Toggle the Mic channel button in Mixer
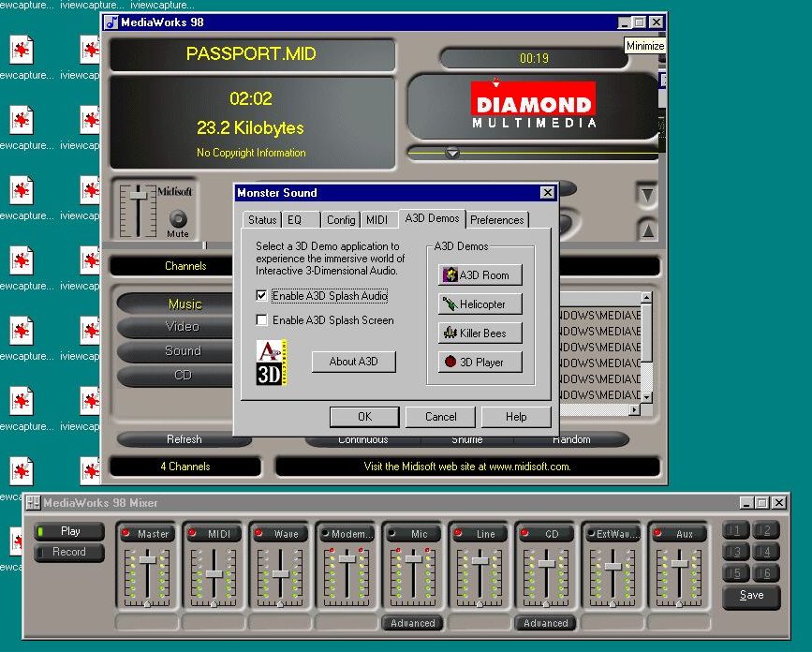Viewport: 812px width, 652px height. pyautogui.click(x=413, y=533)
